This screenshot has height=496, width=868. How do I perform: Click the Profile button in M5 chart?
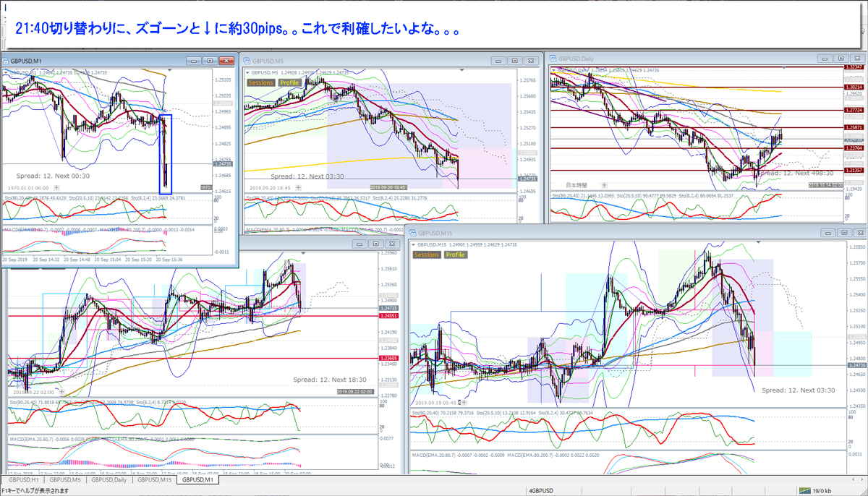coord(289,82)
